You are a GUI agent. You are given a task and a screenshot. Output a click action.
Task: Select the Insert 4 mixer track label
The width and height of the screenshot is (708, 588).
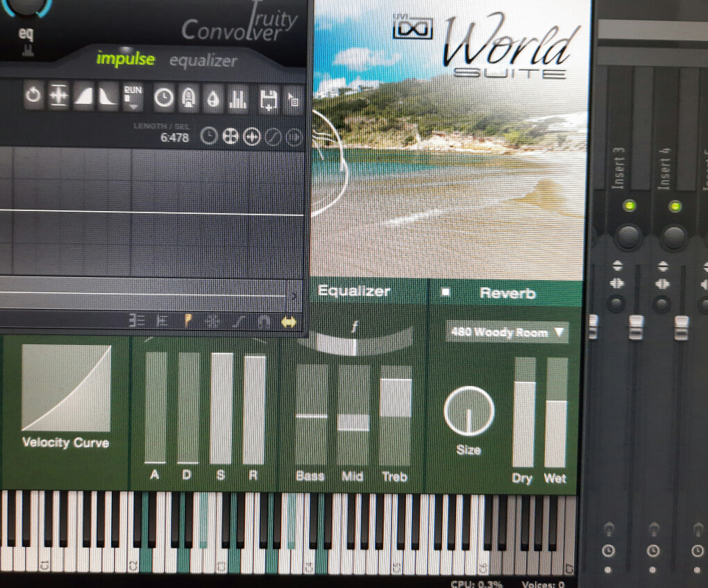coord(664,169)
